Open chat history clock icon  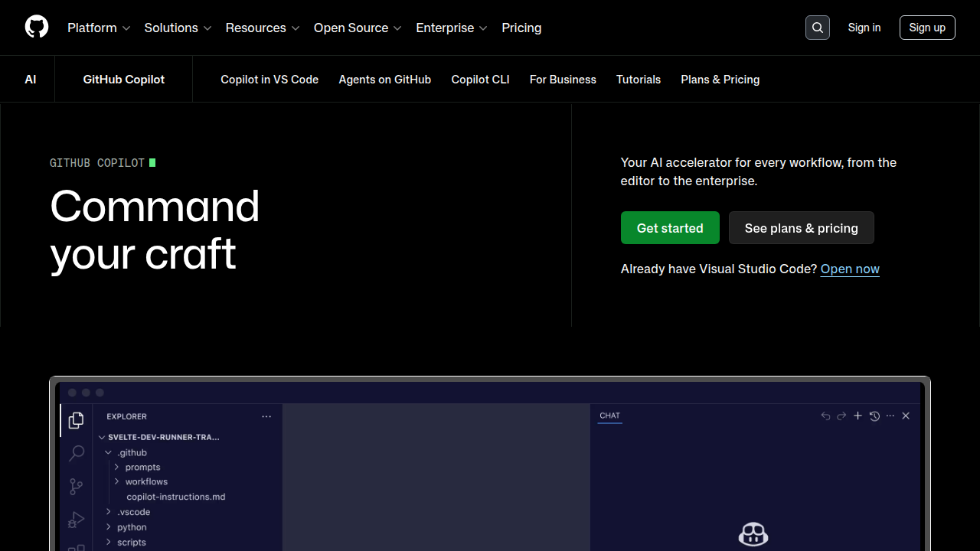pyautogui.click(x=874, y=416)
